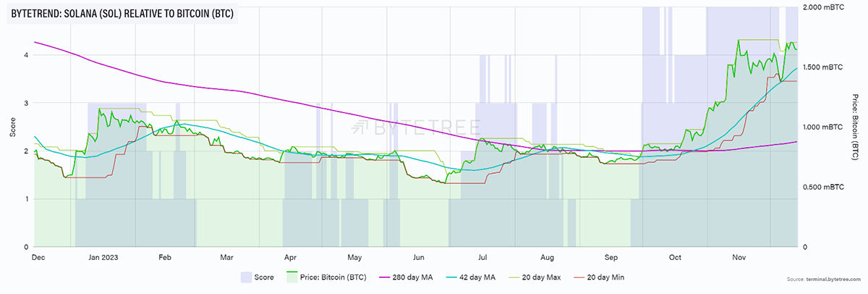Click the Aug x-axis label
This screenshot has height=294, width=868.
548,256
